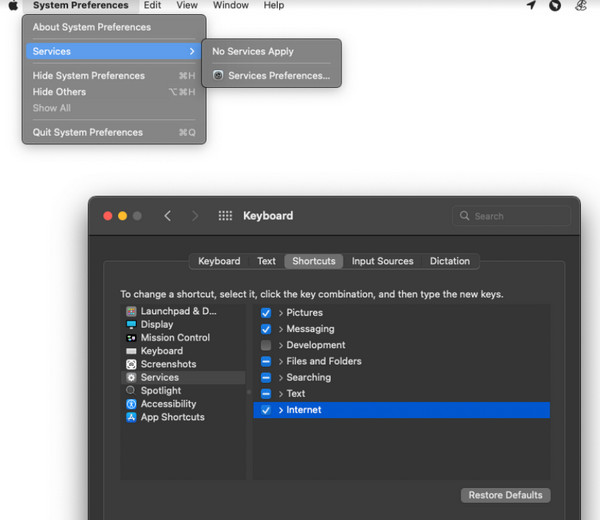The height and width of the screenshot is (520, 600).
Task: Select Spotlight in the shortcut list
Action: coord(183,390)
